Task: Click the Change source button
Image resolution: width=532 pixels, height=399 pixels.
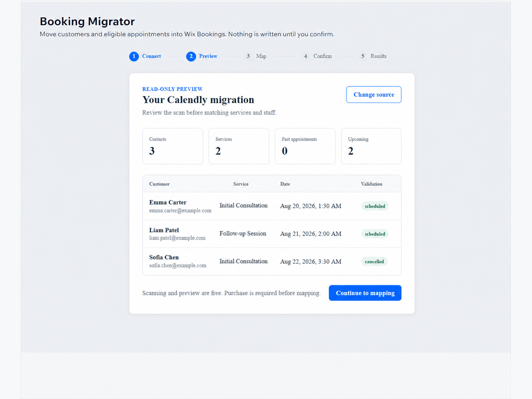Action: [x=374, y=94]
